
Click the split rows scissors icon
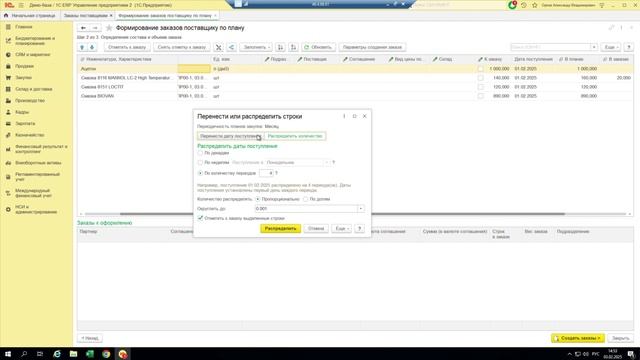219,47
